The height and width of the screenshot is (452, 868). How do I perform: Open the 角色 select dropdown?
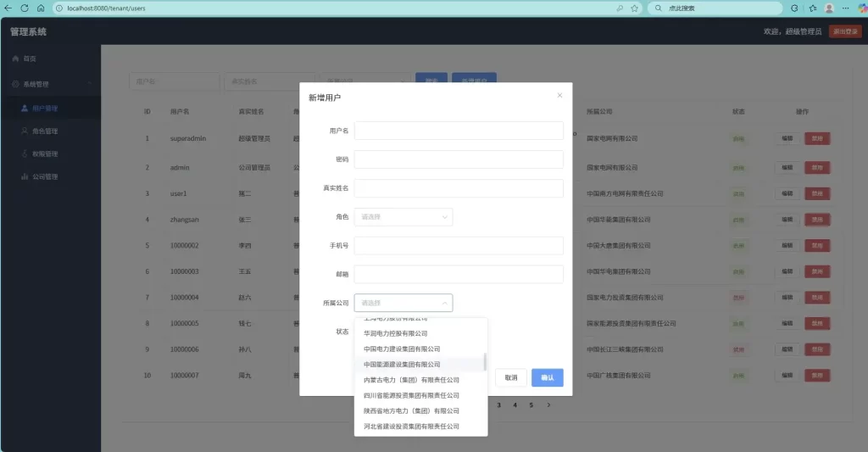(x=403, y=216)
